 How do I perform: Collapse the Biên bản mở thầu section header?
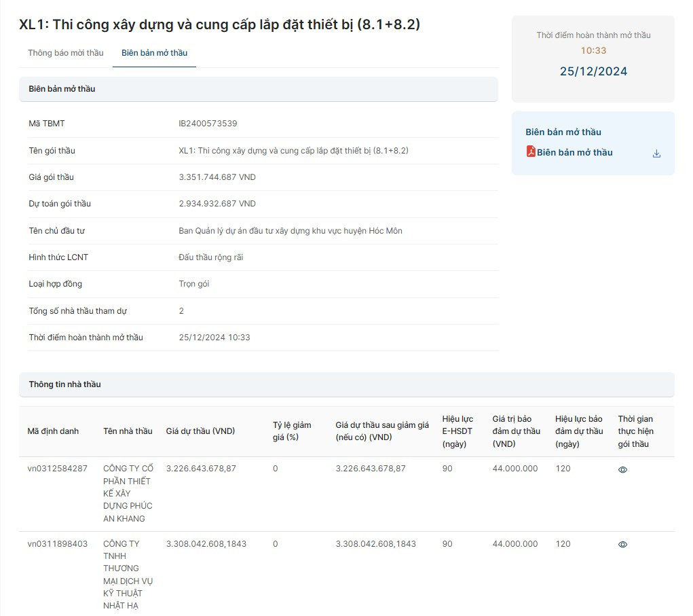pos(258,89)
